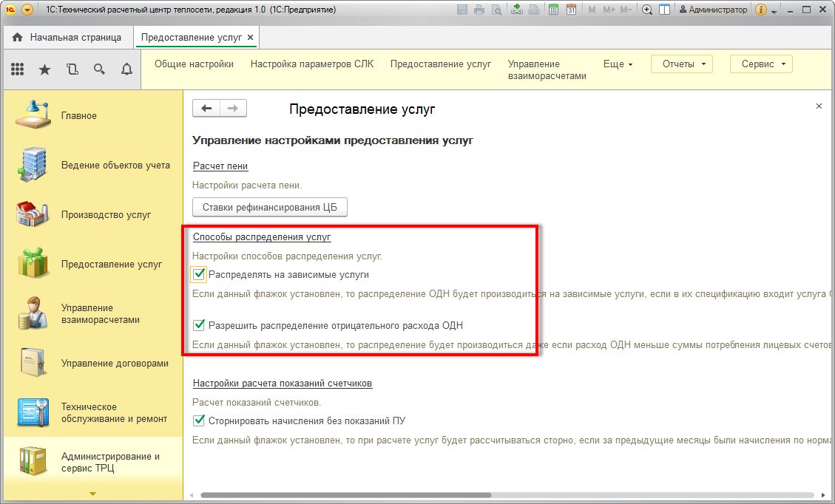Click the search magnifier icon

pos(99,69)
